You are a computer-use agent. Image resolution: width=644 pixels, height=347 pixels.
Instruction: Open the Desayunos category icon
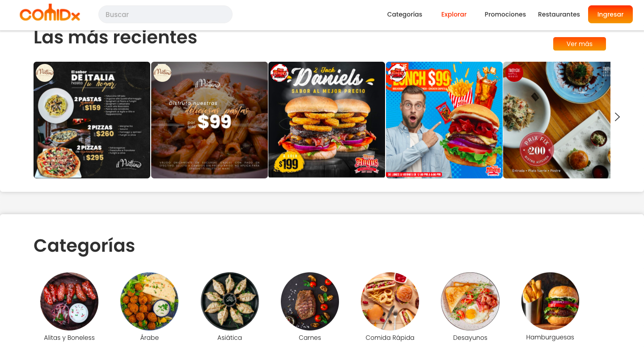click(470, 301)
